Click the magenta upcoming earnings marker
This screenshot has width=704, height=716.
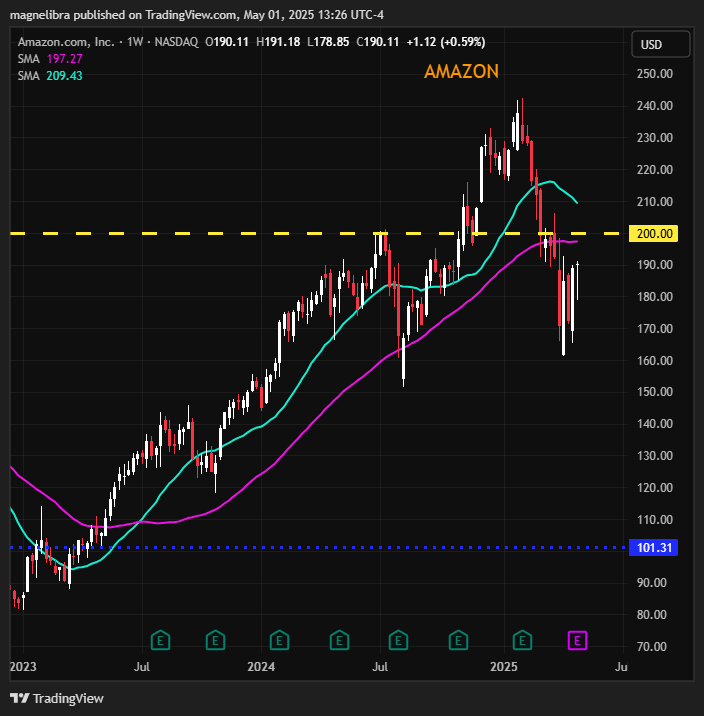click(577, 640)
